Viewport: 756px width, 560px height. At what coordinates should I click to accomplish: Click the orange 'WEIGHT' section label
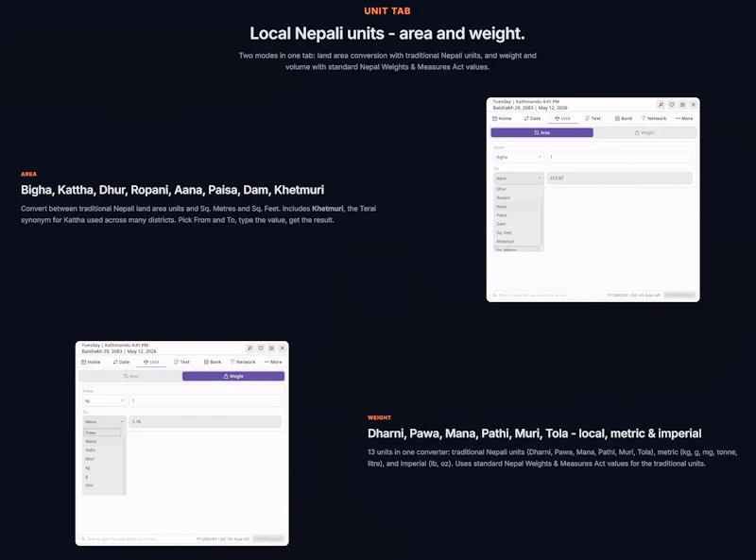379,417
